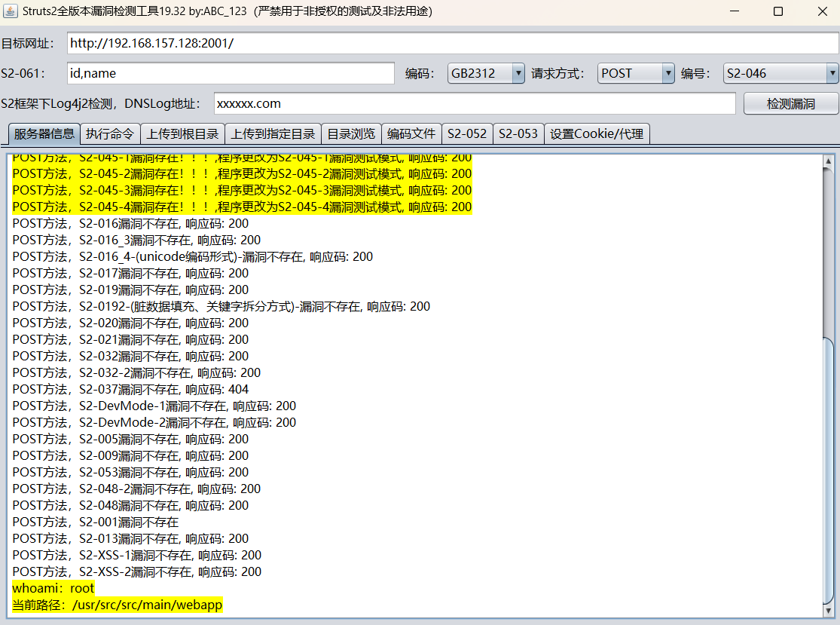Click the S2-XSS-1漏洞不存在 result line
Screen dimensions: 840x625
136,556
